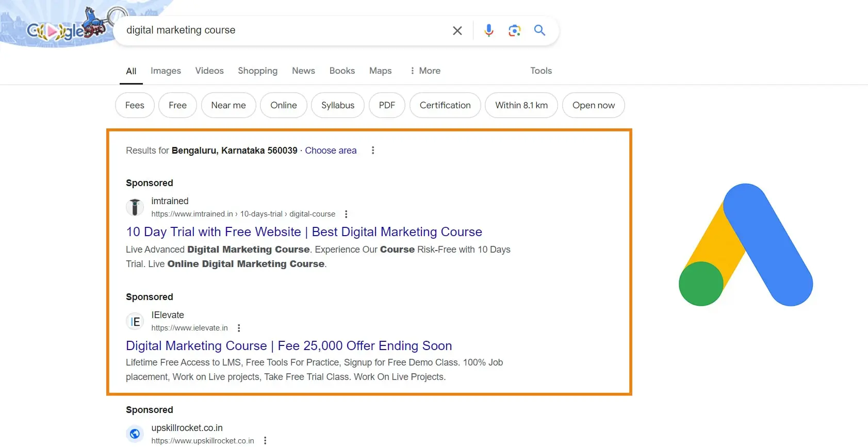Switch to Images tab
This screenshot has height=447, width=868.
click(x=166, y=71)
